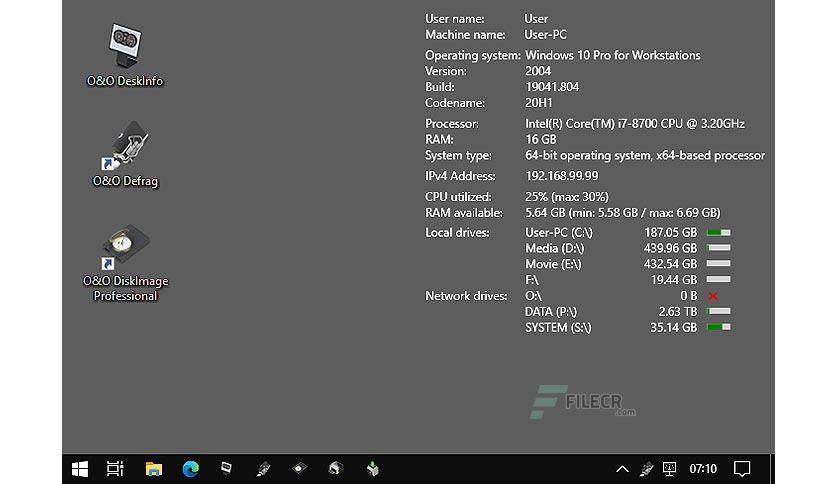836x484 pixels.
Task: Click the value "2.63 TB"
Action: tap(677, 312)
